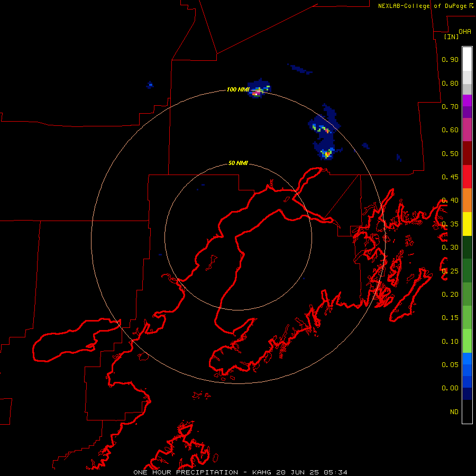Click the 0.00 legend value

click(450, 388)
